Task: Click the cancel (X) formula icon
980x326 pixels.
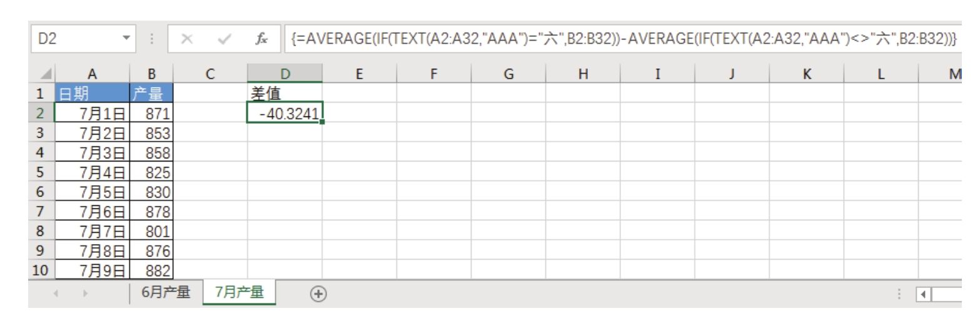Action: point(186,41)
